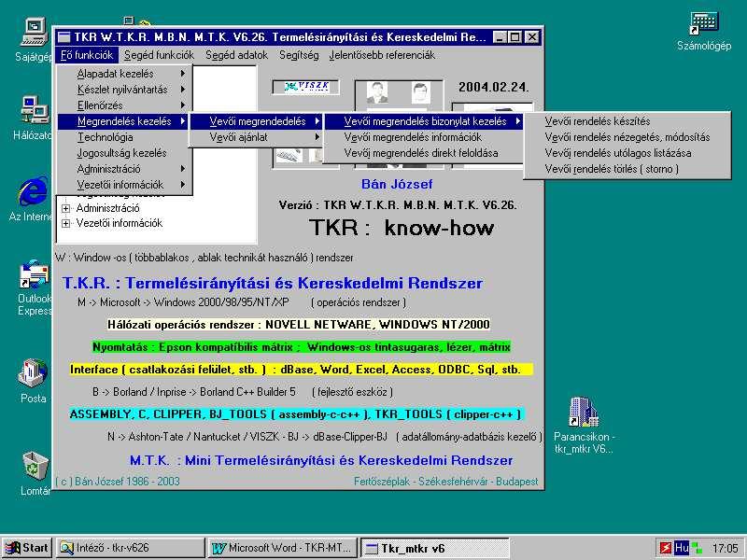Viewport: 747px width, 560px height.
Task: Click the Hu keyboard language tray indicator
Action: (682, 548)
